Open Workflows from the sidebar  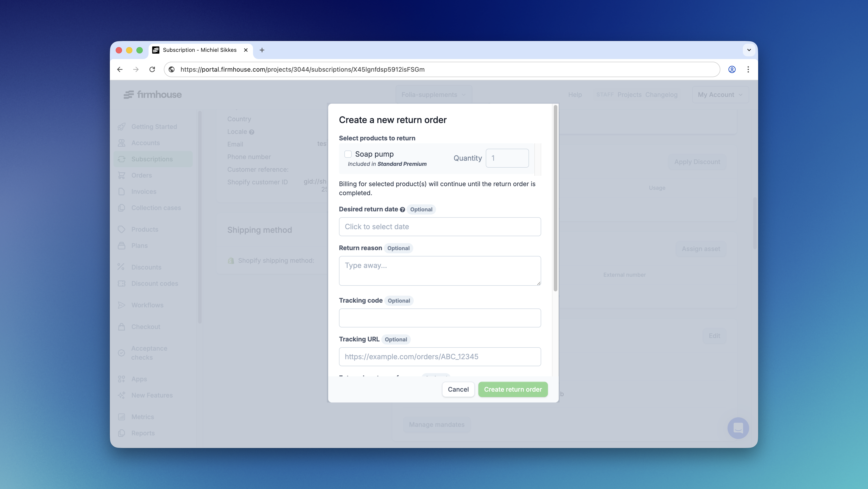(148, 305)
